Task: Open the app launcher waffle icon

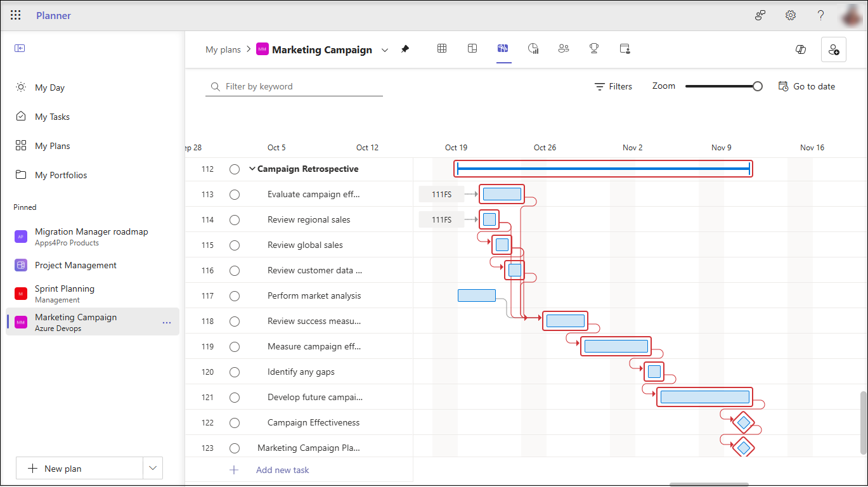Action: point(16,15)
